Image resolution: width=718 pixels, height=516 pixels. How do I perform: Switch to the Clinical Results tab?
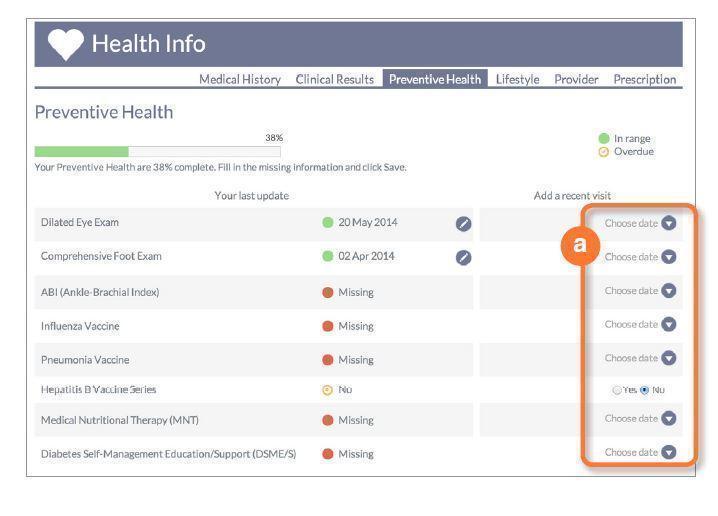tap(335, 79)
